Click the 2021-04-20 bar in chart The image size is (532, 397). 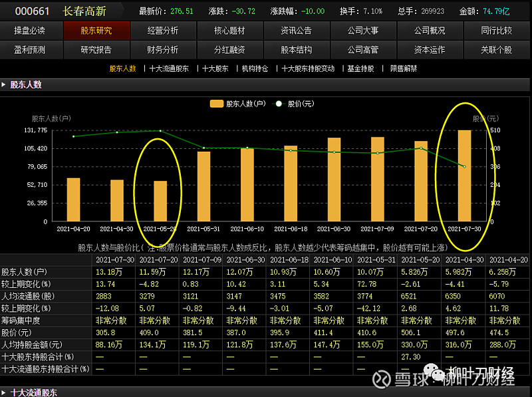[x=73, y=200]
